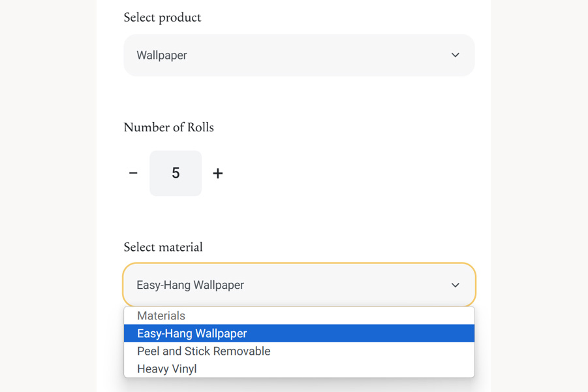The image size is (588, 392).
Task: Focus the roll quantity field showing 5
Action: click(x=176, y=173)
